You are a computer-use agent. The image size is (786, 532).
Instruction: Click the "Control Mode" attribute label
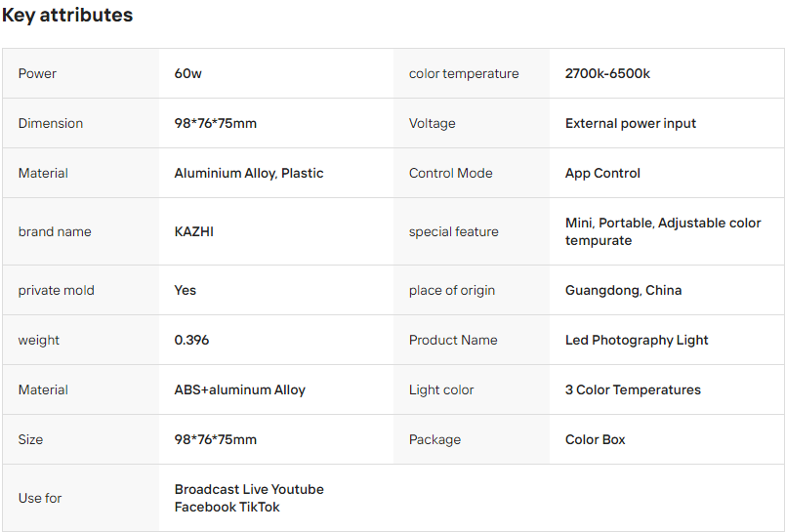[x=450, y=173]
